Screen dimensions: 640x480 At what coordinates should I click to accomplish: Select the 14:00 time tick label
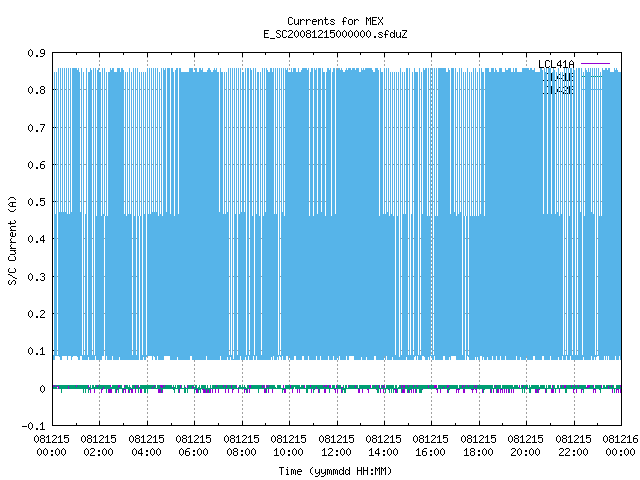383,446
